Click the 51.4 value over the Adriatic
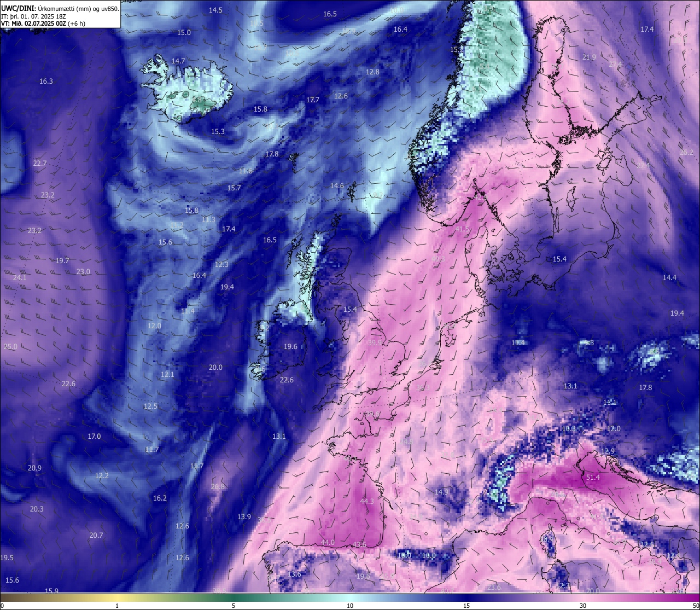 pos(593,478)
